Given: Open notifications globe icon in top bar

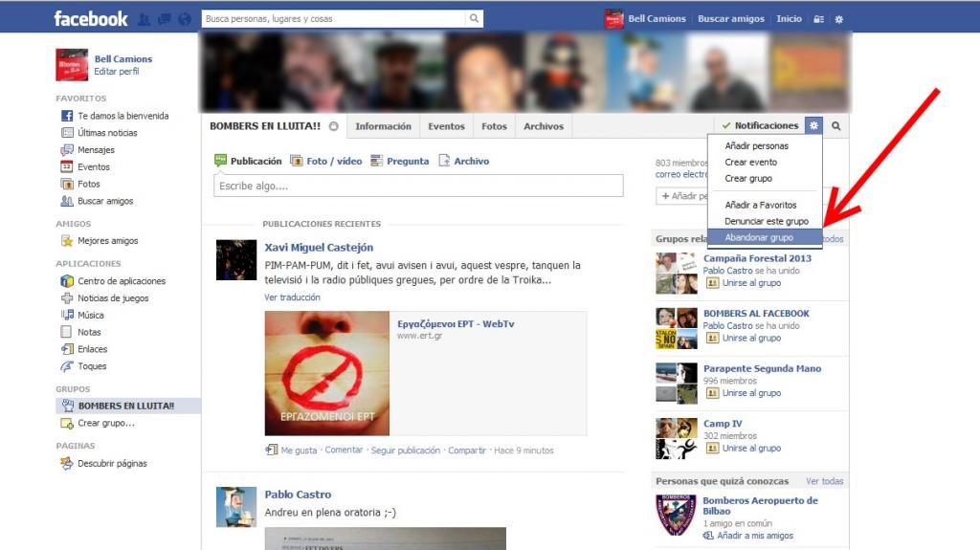Looking at the screenshot, I should (x=185, y=19).
